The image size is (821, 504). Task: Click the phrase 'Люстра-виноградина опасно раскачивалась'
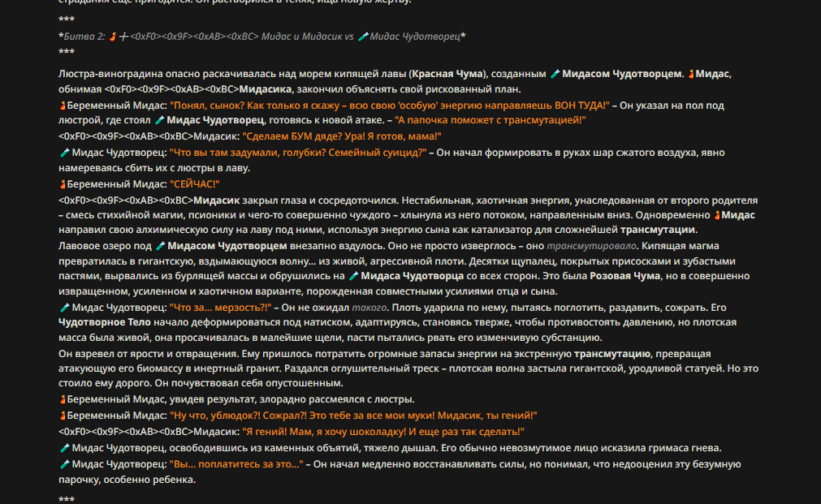pyautogui.click(x=167, y=75)
